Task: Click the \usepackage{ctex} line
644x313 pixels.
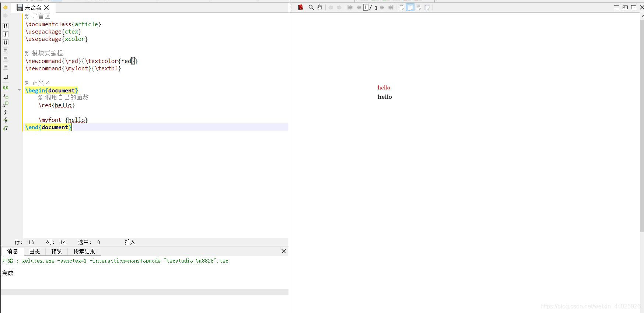Action: (x=53, y=31)
